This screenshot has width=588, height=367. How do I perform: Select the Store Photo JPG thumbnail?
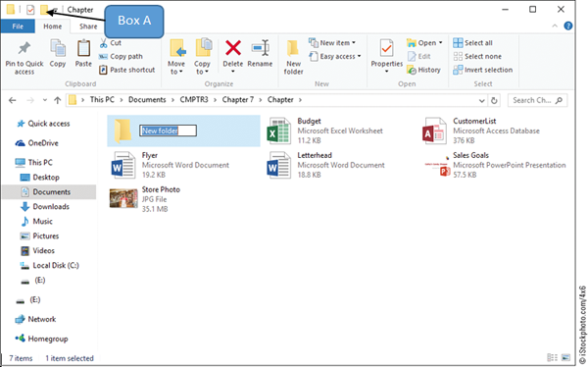point(123,198)
